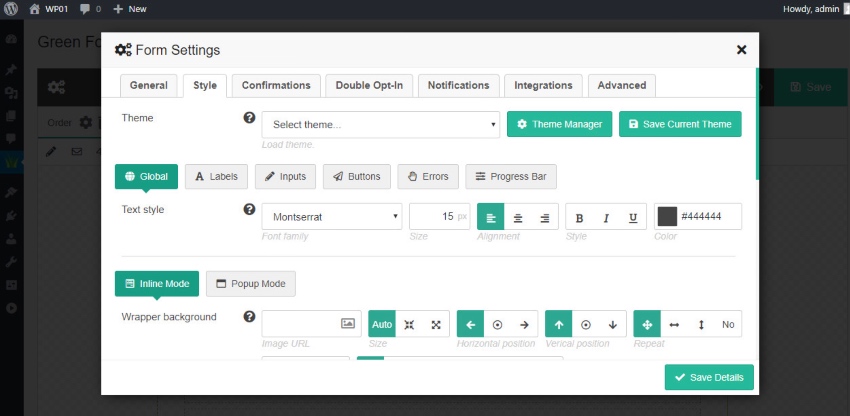
Task: Click the image picker icon in Image URL field
Action: [348, 324]
